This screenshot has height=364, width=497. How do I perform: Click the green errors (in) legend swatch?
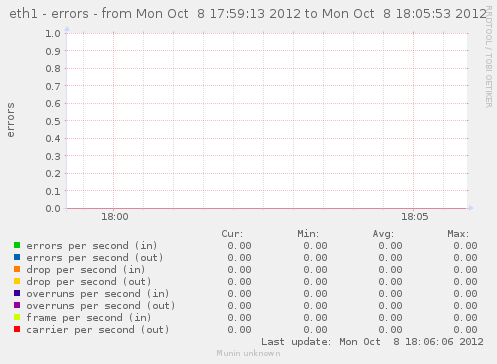click(x=17, y=245)
